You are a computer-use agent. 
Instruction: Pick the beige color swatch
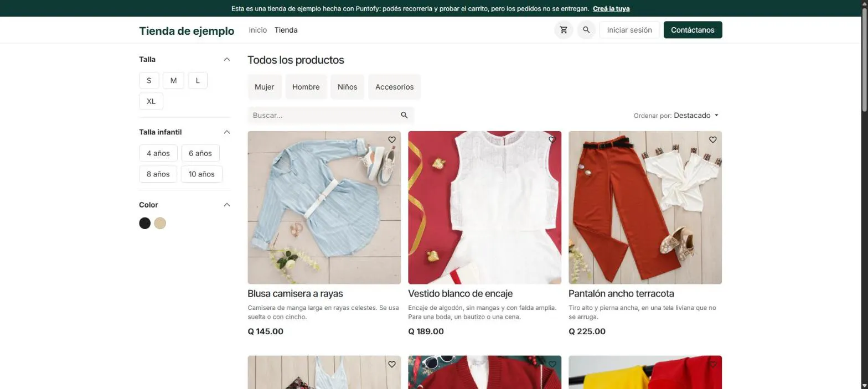160,223
